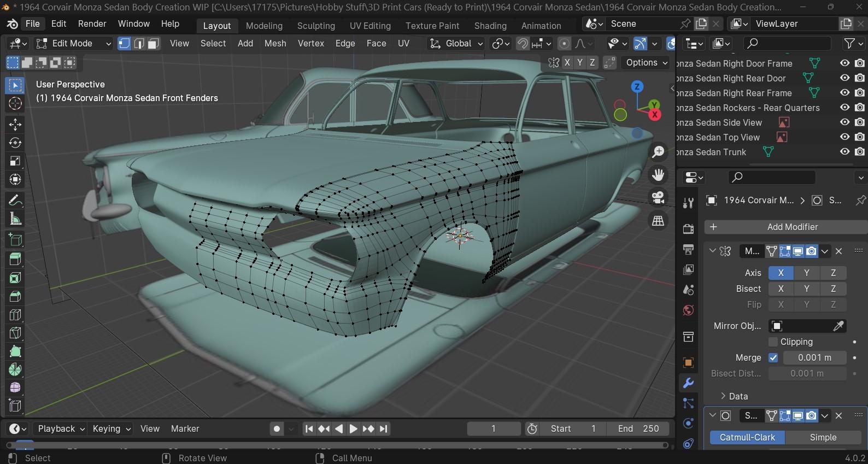Hide Sedan Trunk with its eye icon
Image resolution: width=868 pixels, height=464 pixels.
point(844,152)
